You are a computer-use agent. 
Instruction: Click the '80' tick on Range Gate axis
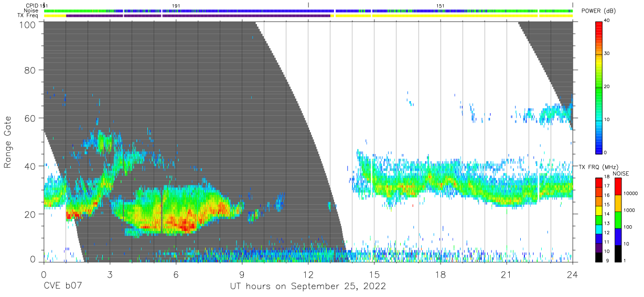pos(30,70)
